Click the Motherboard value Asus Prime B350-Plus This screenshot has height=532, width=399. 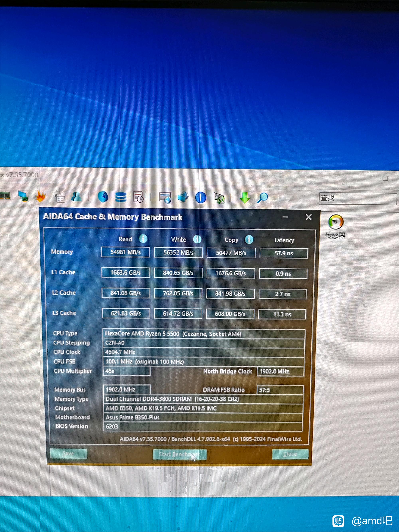click(x=203, y=417)
